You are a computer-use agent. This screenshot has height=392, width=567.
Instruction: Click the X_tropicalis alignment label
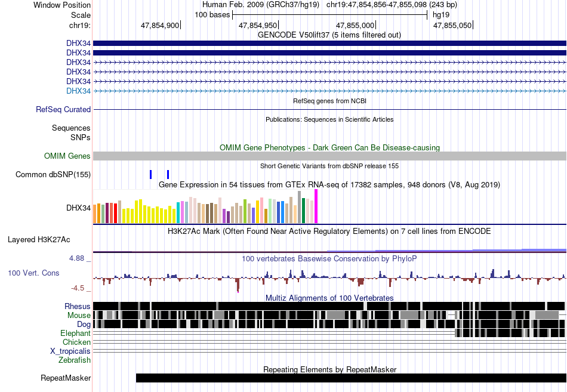coord(70,351)
